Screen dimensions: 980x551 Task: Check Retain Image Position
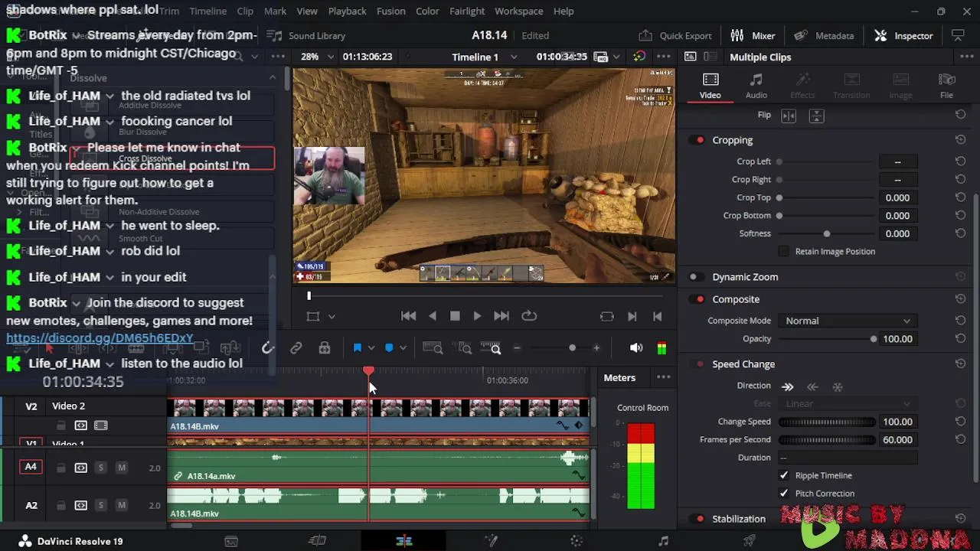[x=783, y=251]
